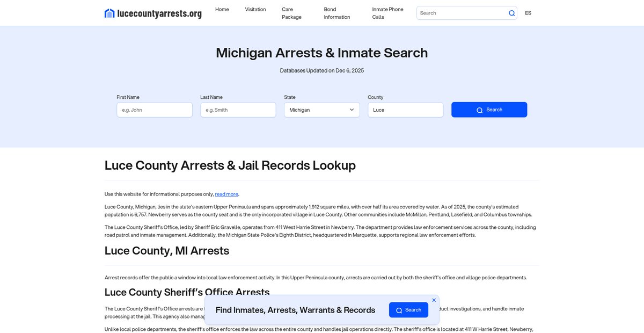Click the First Name input field
Viewport: 644px width, 333px height.
click(155, 110)
